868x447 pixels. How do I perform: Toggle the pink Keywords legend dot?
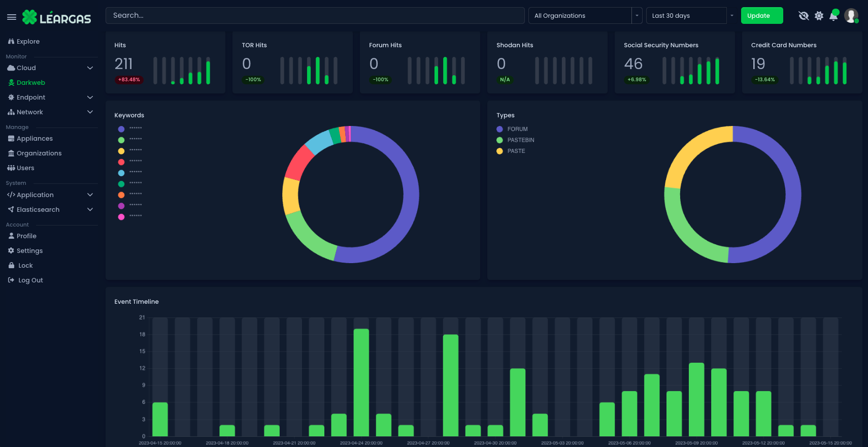121,217
